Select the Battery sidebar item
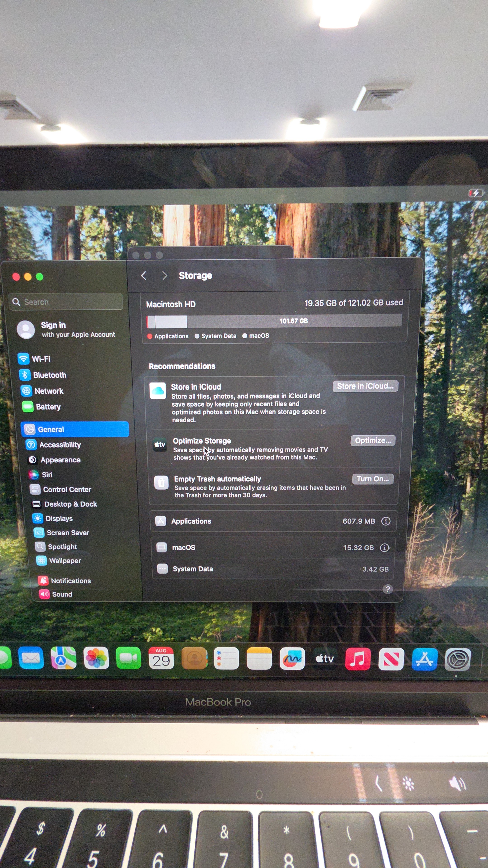 tap(41, 407)
